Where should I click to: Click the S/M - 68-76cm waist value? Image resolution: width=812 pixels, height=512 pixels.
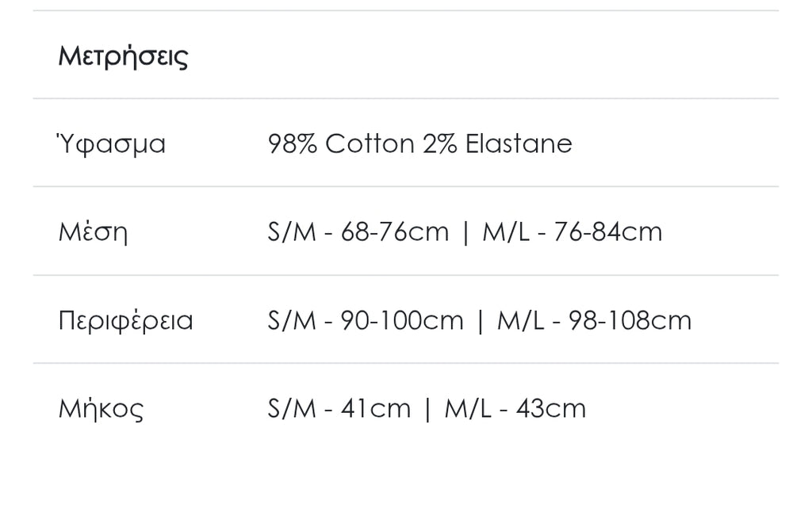[x=358, y=232]
